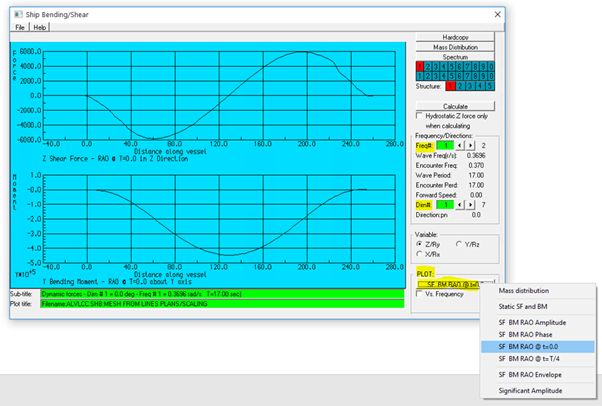
Task: Tick the Vs. Frequency checkbox
Action: [420, 293]
